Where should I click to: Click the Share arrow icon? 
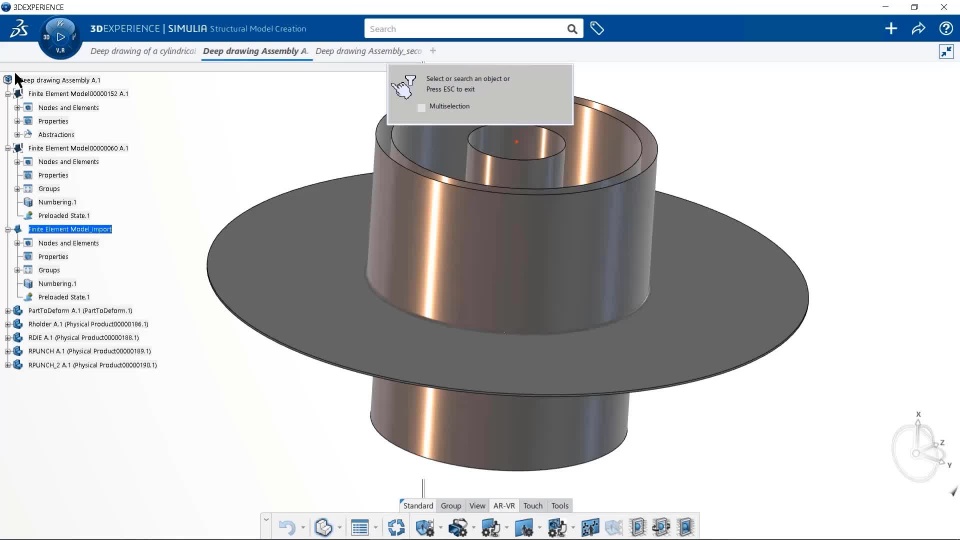(x=918, y=29)
